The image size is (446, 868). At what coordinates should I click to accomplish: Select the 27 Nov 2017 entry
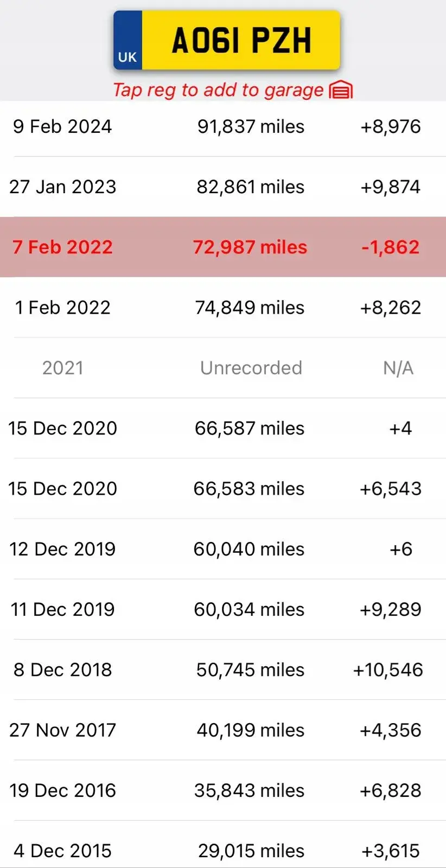[223, 730]
